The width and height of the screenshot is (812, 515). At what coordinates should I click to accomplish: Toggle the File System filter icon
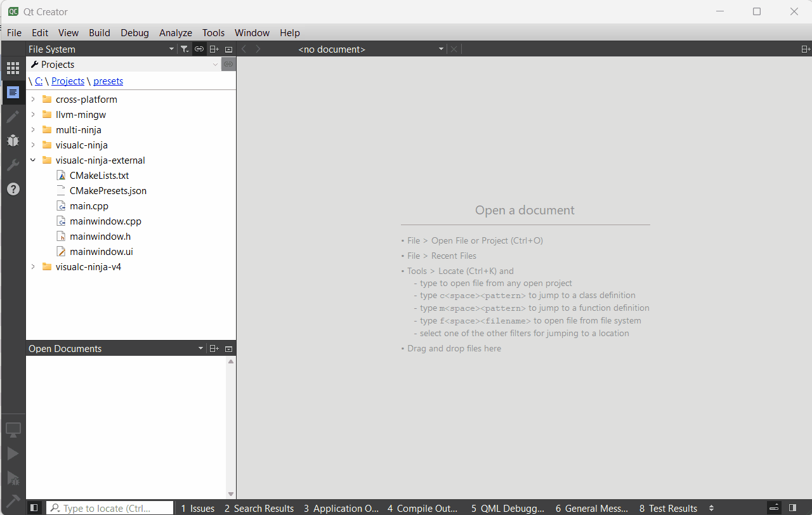pos(184,49)
